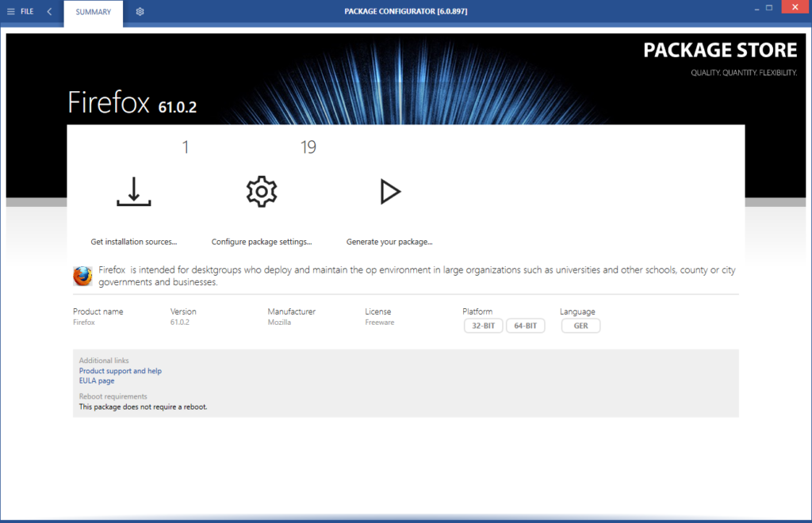This screenshot has width=812, height=523.
Task: Click the Version value '61.0.2'
Action: [180, 323]
